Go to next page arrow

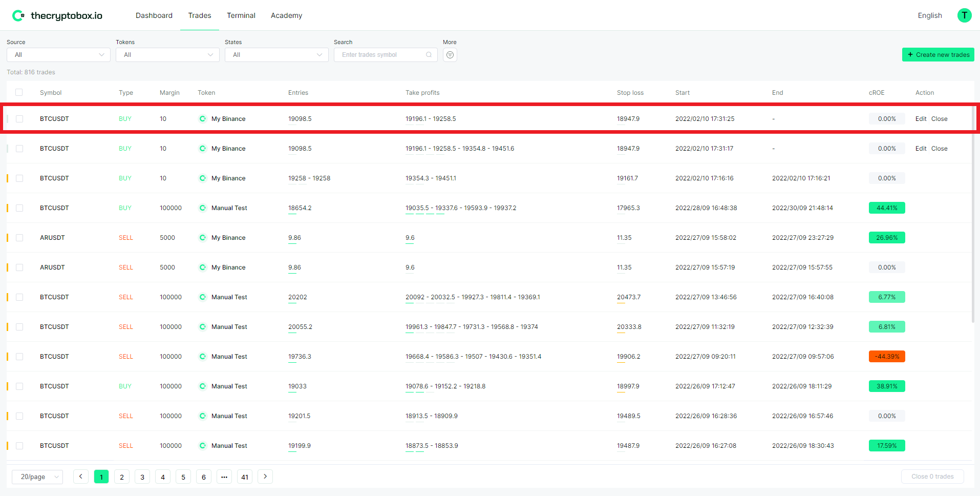tap(265, 477)
